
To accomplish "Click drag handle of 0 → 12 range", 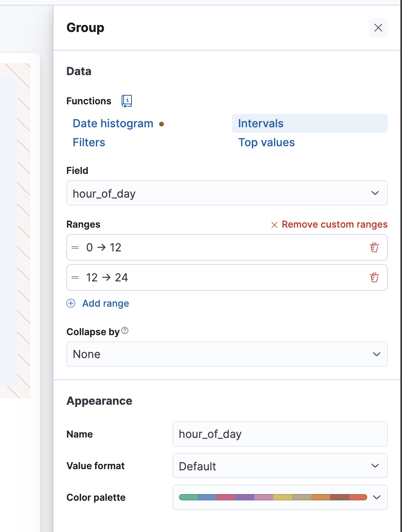I will click(x=75, y=247).
